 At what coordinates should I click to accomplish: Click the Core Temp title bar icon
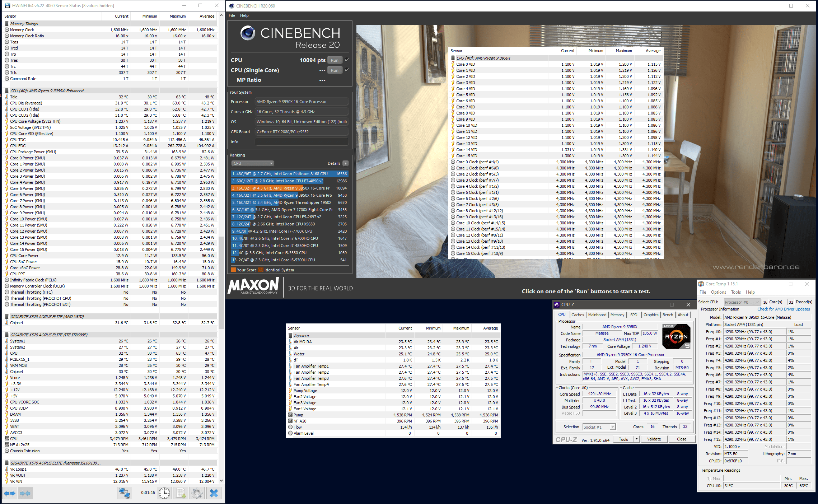[701, 284]
